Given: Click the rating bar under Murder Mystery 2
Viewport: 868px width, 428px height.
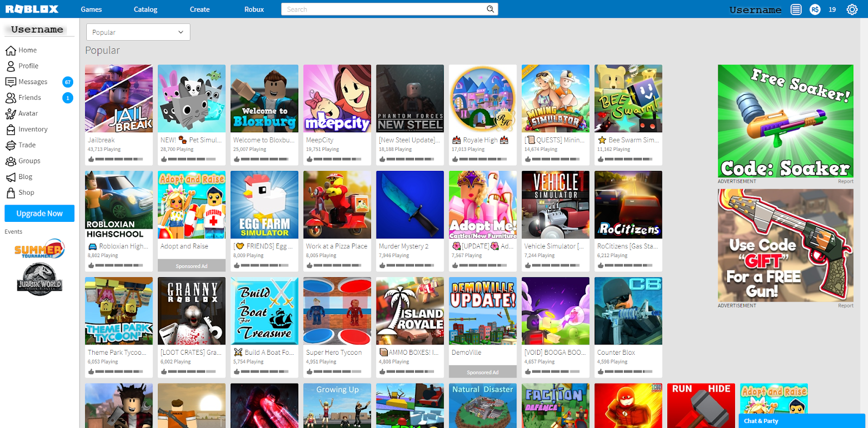Looking at the screenshot, I should [411, 265].
